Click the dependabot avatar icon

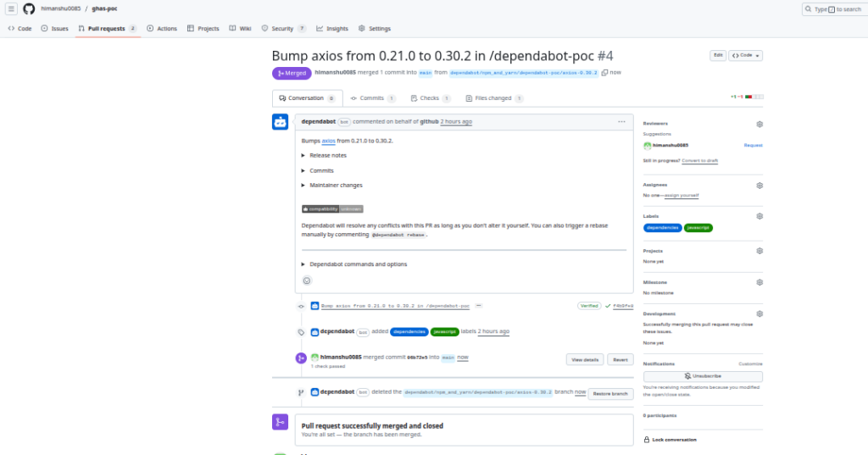pyautogui.click(x=280, y=122)
